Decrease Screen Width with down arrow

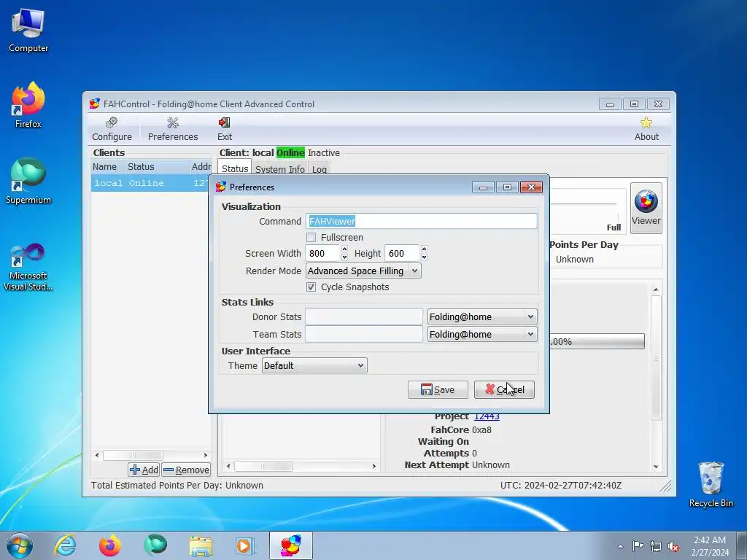coord(344,257)
